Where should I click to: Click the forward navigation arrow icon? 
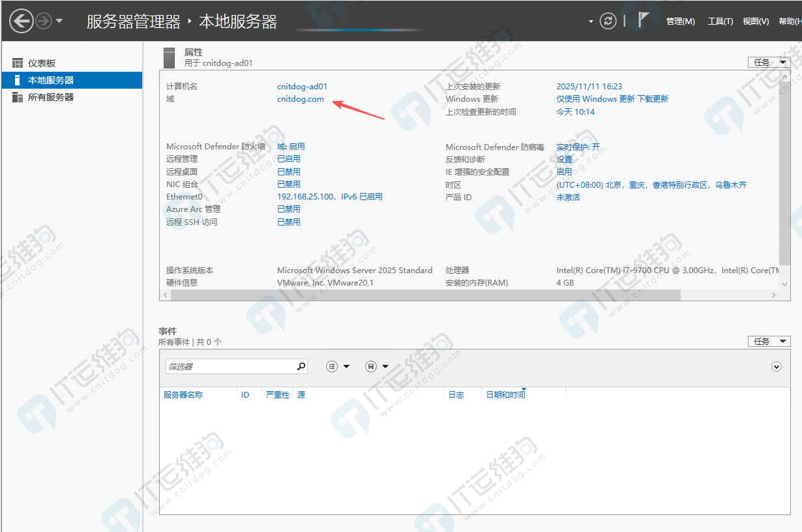pyautogui.click(x=44, y=21)
